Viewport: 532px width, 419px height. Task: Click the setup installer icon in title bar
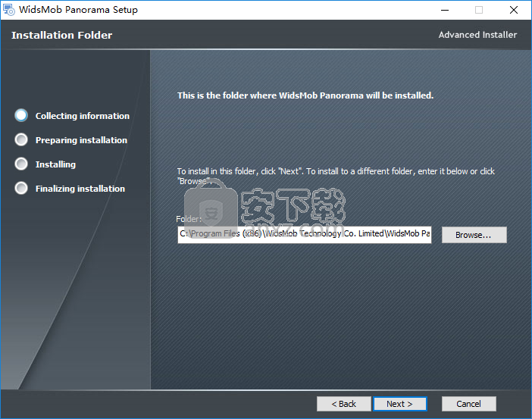[9, 10]
